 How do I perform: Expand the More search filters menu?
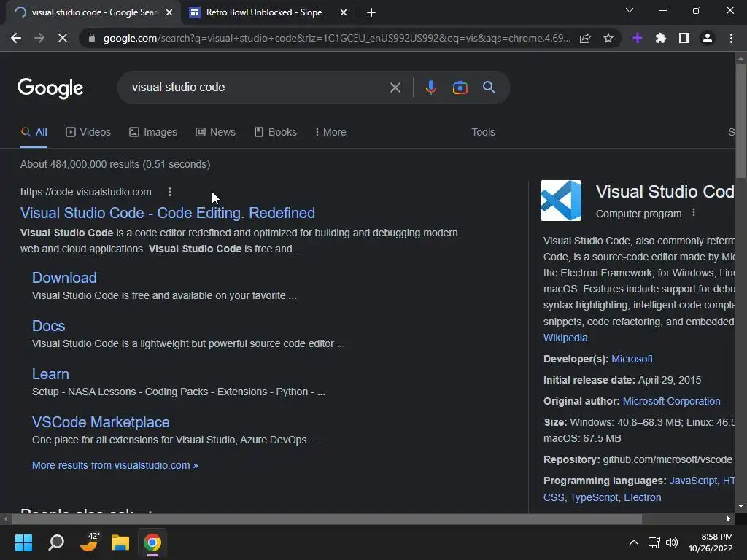(330, 133)
